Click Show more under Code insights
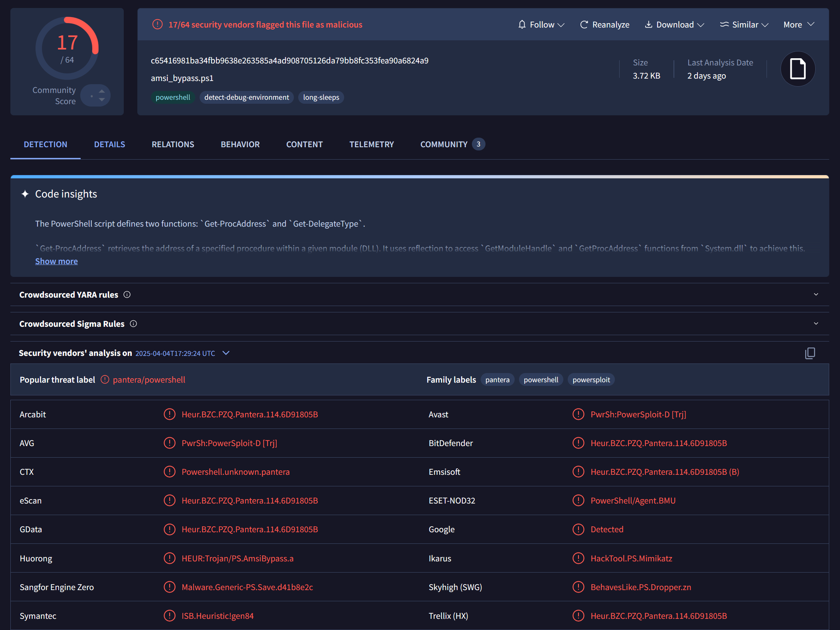This screenshot has width=840, height=630. tap(56, 261)
